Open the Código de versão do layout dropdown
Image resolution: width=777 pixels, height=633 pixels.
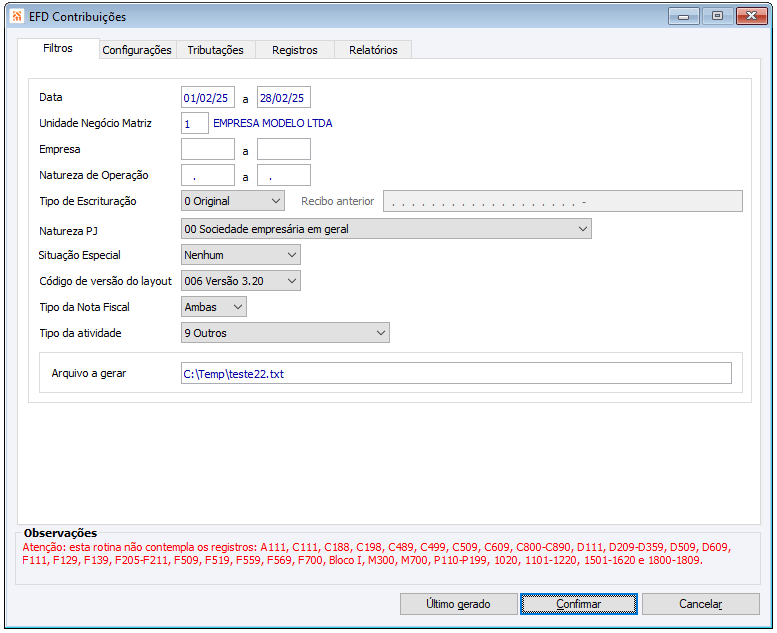(241, 281)
